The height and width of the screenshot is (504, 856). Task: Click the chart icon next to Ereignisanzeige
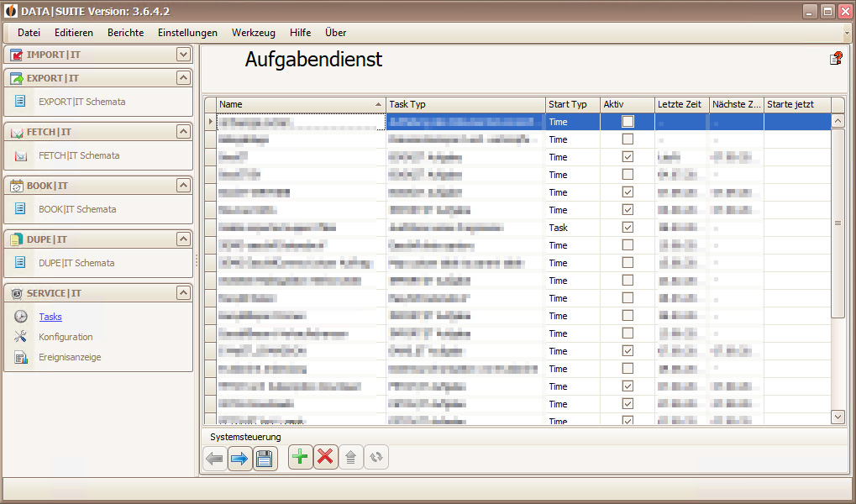21,357
